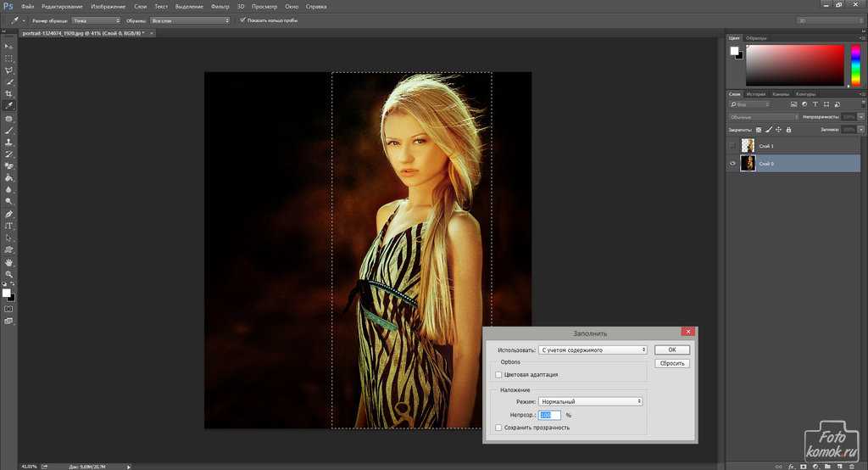
Task: Open the Редактирование menu
Action: pos(62,7)
